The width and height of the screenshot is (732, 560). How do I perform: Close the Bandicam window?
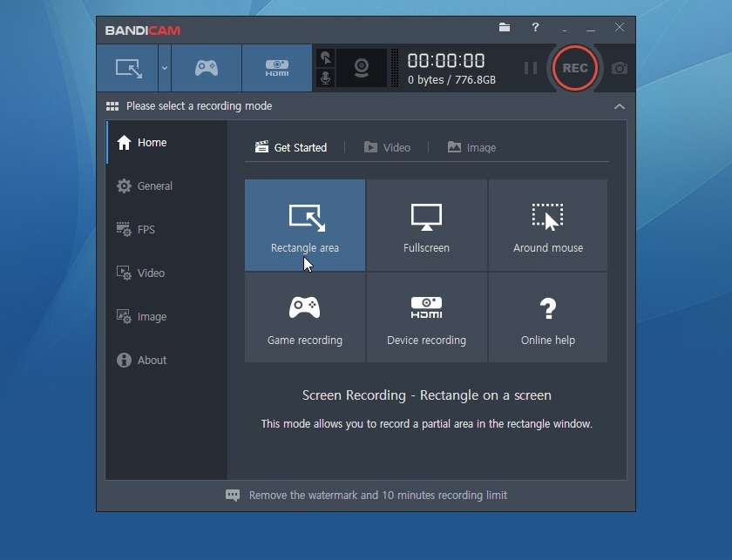tap(619, 28)
